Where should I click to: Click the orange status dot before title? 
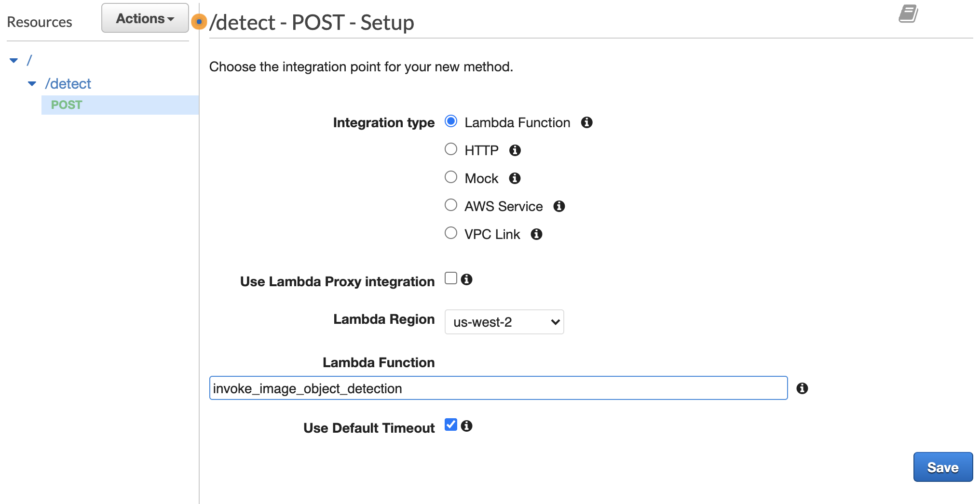199,22
